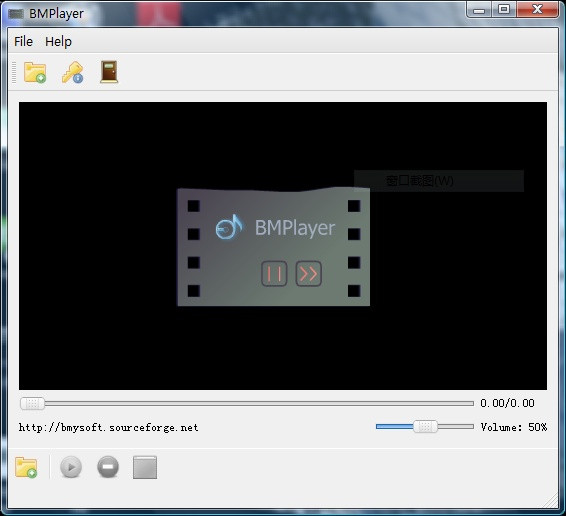Maximize the BMPlayer window
The image size is (566, 516).
pos(504,9)
